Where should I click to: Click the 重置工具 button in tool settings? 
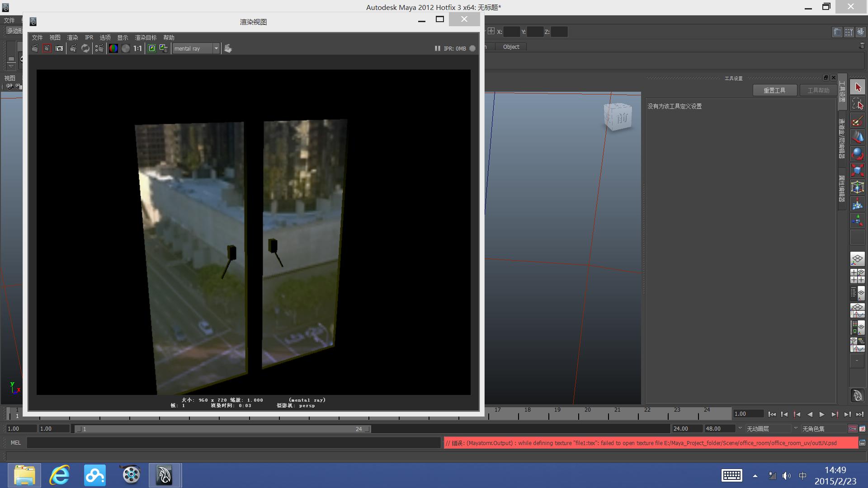(775, 90)
